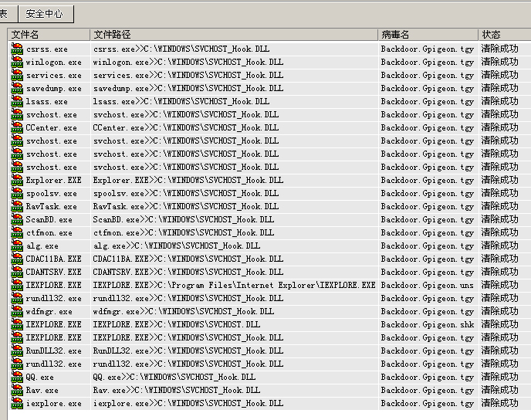531x420 pixels.
Task: Click virus name in the CDAC11BA.EXE row
Action: pyautogui.click(x=427, y=259)
